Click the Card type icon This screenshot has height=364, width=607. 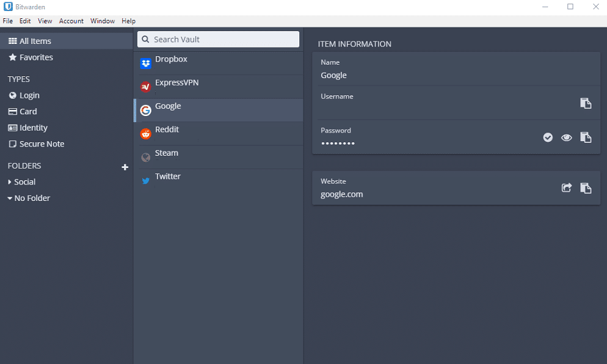12,112
